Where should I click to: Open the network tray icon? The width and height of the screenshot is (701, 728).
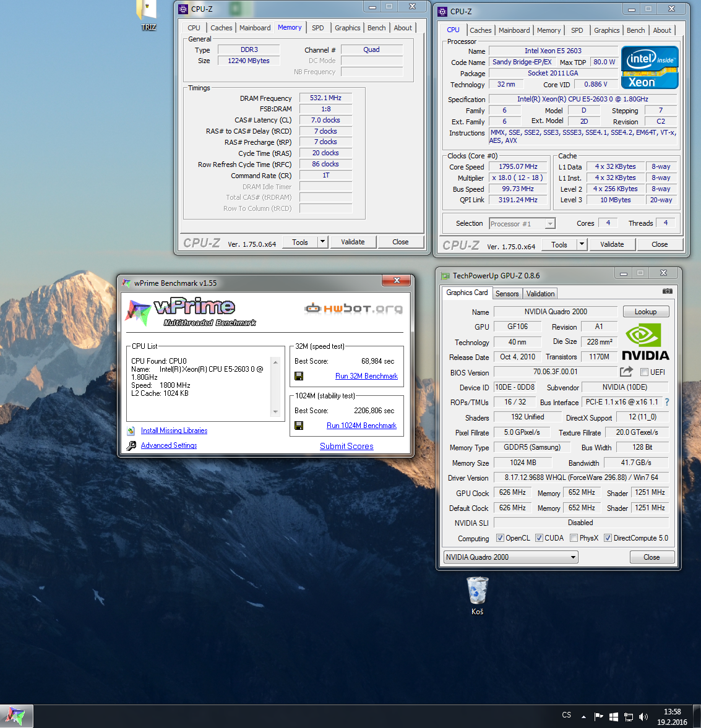[x=629, y=716]
